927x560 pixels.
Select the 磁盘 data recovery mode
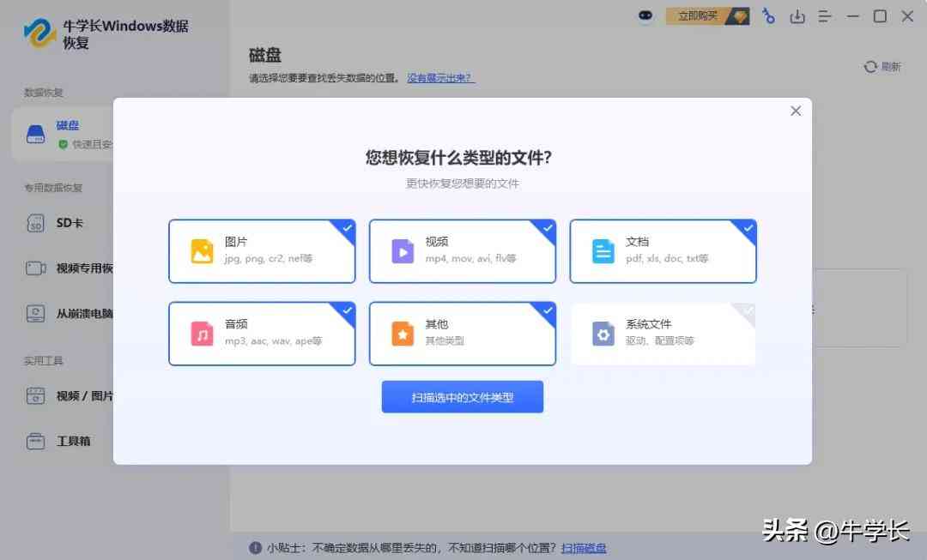64,133
